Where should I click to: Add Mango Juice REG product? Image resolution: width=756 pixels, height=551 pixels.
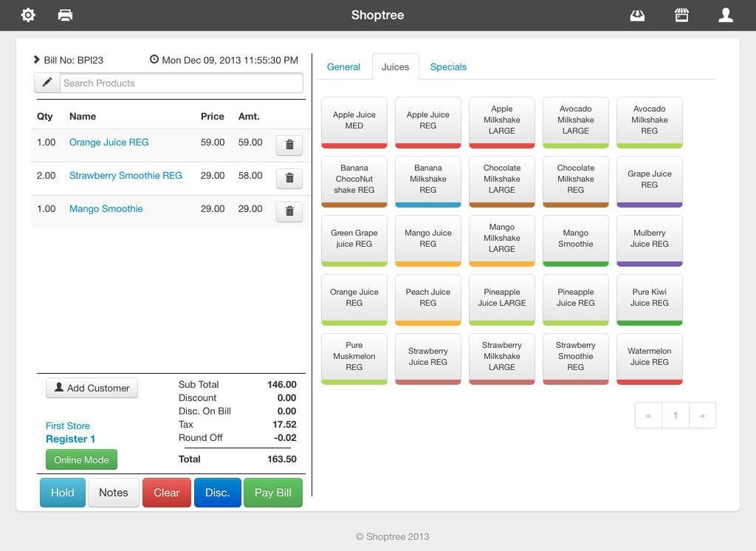click(428, 241)
